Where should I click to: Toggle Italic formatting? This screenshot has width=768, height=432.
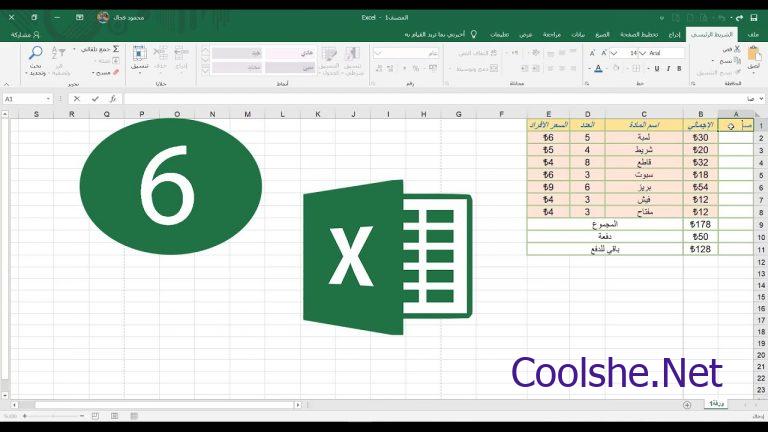pos(668,69)
